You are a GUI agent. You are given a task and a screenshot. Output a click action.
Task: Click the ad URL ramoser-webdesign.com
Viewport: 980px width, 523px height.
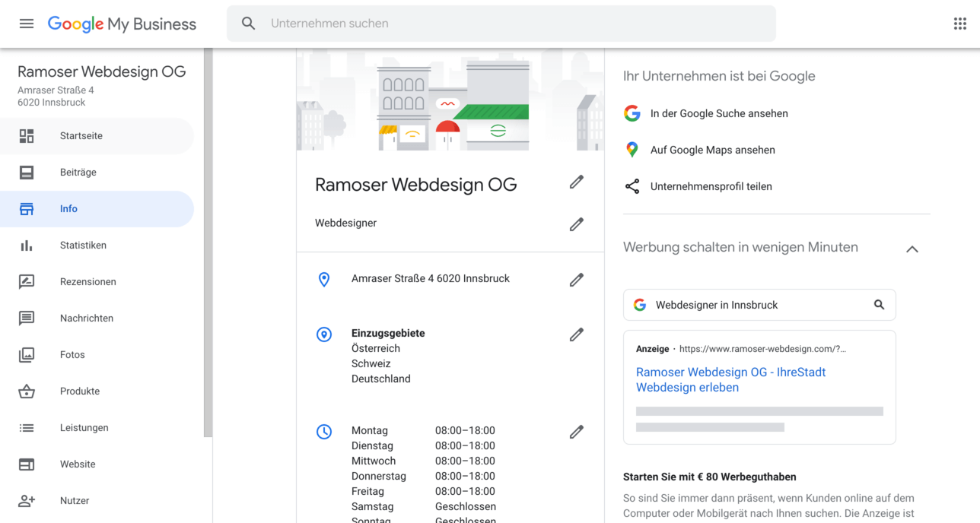(x=762, y=349)
